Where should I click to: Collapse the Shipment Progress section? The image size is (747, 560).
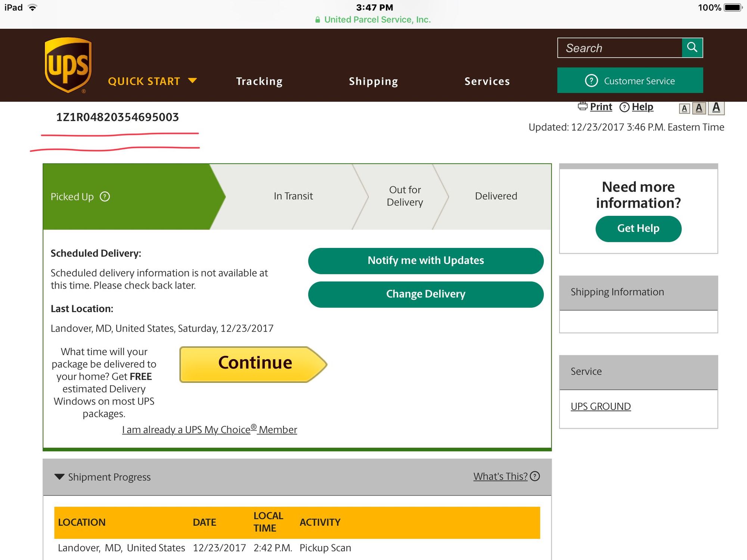click(59, 477)
